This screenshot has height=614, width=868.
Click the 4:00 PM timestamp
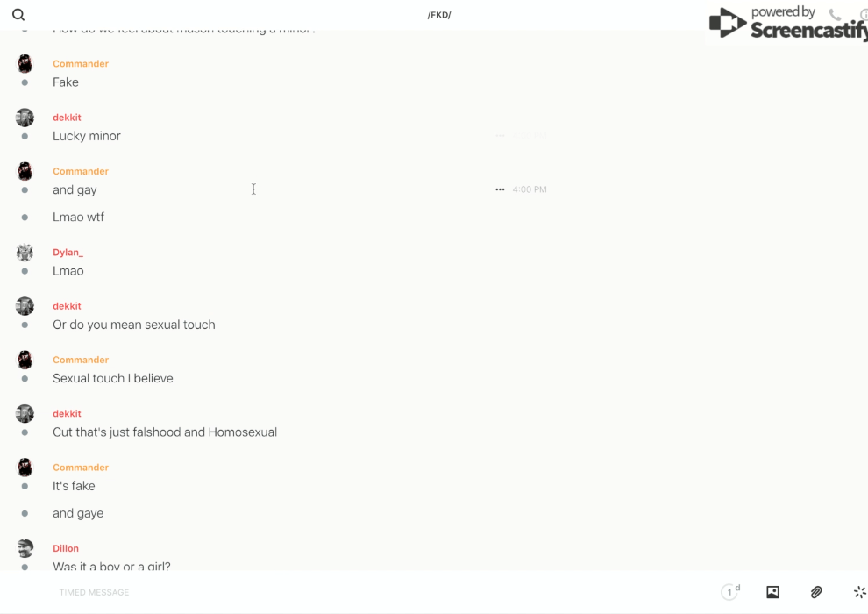pos(530,189)
